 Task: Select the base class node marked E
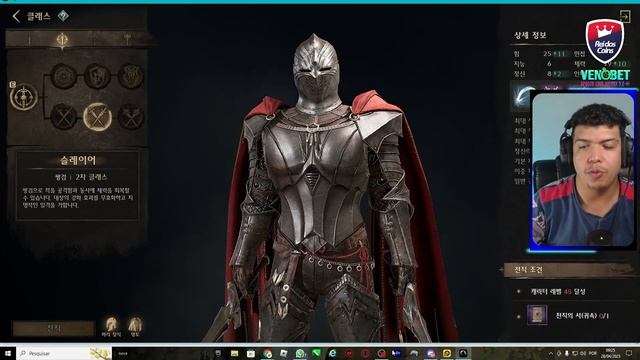click(24, 97)
